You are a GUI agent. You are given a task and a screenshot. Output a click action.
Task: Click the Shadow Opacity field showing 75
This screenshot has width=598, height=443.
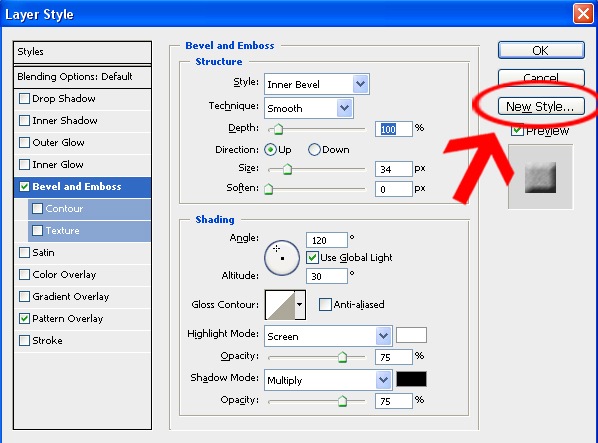tap(394, 401)
